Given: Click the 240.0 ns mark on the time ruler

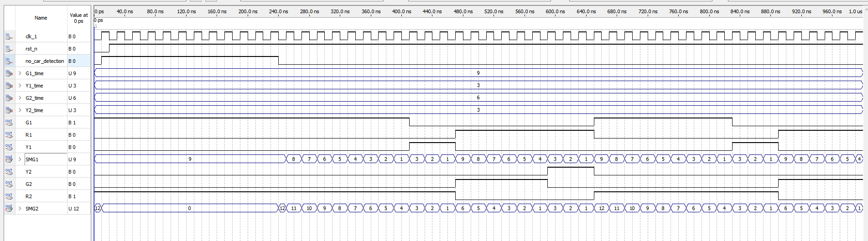Looking at the screenshot, I should click(278, 11).
